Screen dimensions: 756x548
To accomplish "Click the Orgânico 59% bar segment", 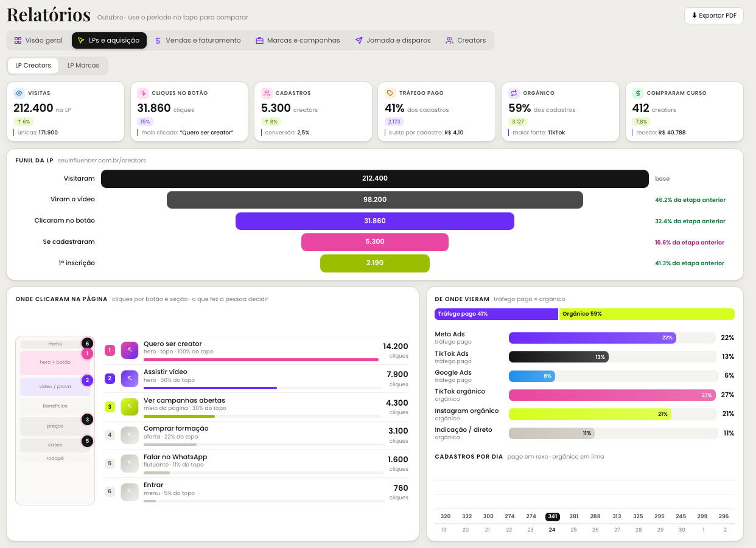I will (647, 314).
